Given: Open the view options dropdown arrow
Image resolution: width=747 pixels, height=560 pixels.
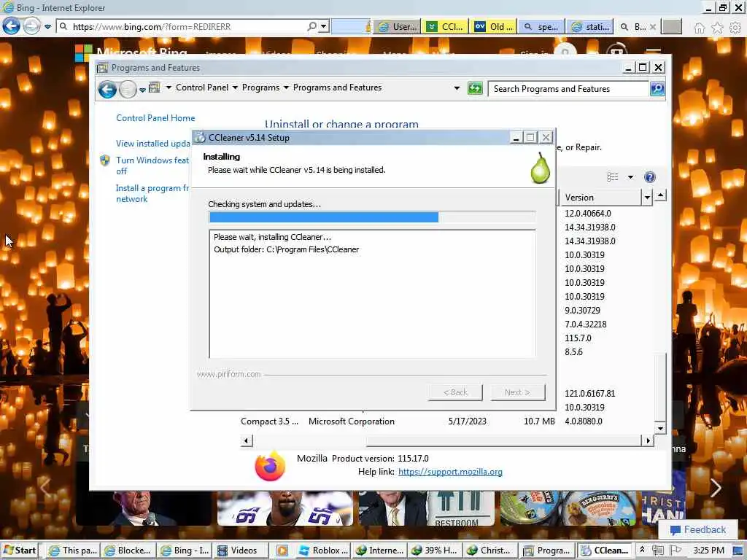Looking at the screenshot, I should coord(630,177).
